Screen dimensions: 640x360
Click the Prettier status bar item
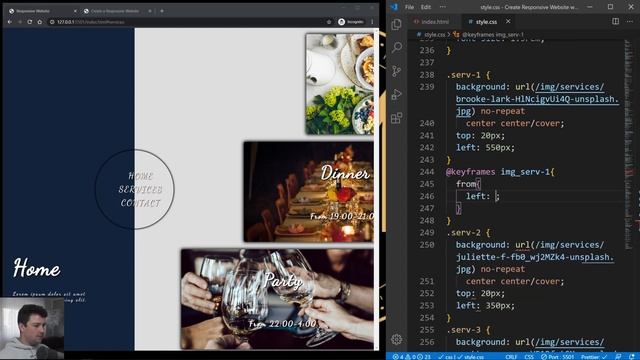coord(593,356)
